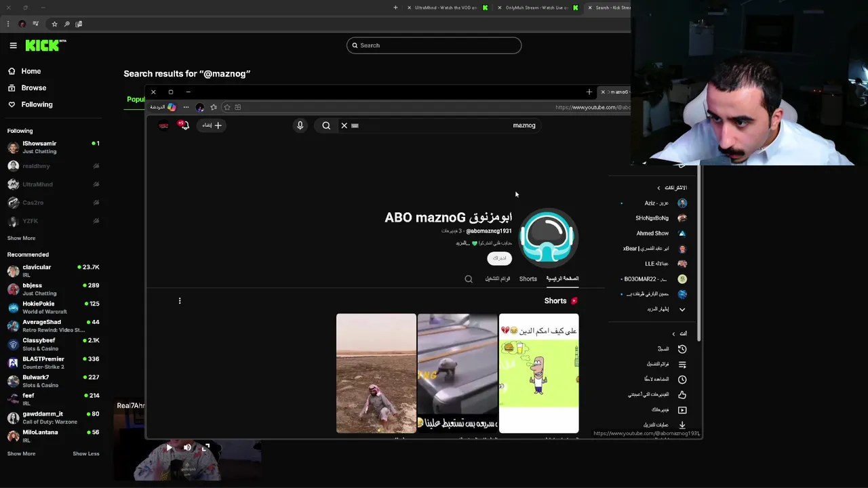Open feef recommended channel
This screenshot has height=488, width=868.
(53, 399)
